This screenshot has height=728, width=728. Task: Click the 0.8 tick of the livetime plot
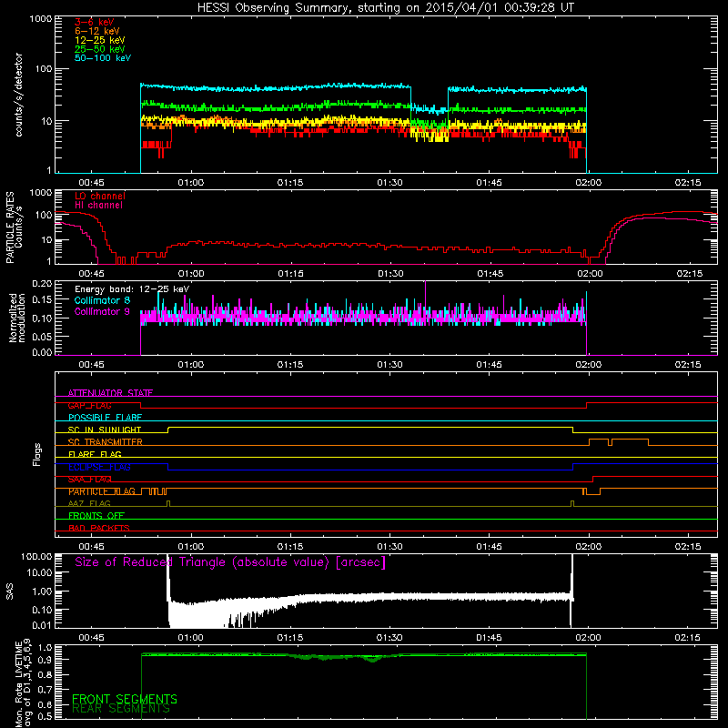(x=45, y=674)
